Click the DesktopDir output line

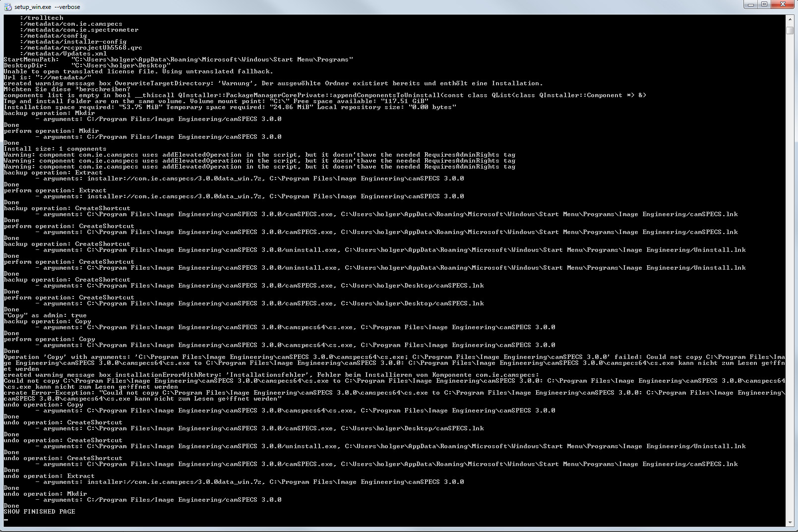[87, 65]
